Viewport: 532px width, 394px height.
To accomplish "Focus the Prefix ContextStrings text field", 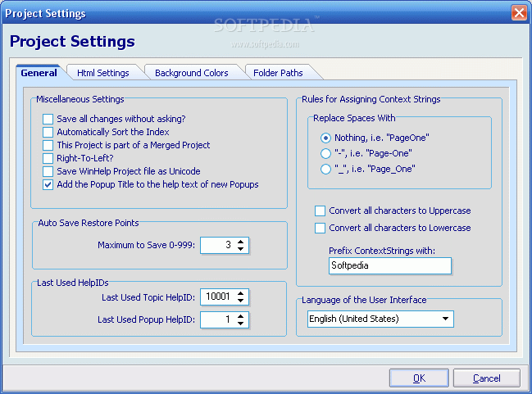I will click(390, 265).
